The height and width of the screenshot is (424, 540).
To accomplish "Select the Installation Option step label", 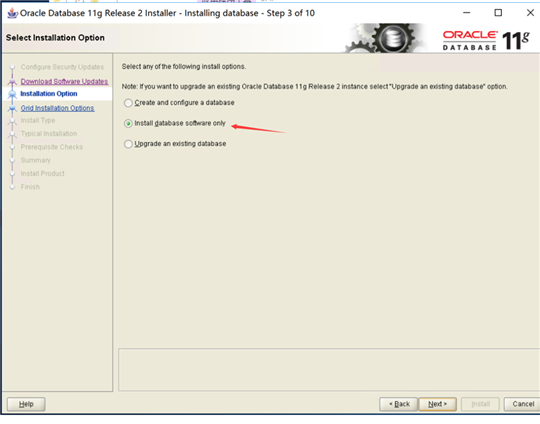I will coord(49,94).
